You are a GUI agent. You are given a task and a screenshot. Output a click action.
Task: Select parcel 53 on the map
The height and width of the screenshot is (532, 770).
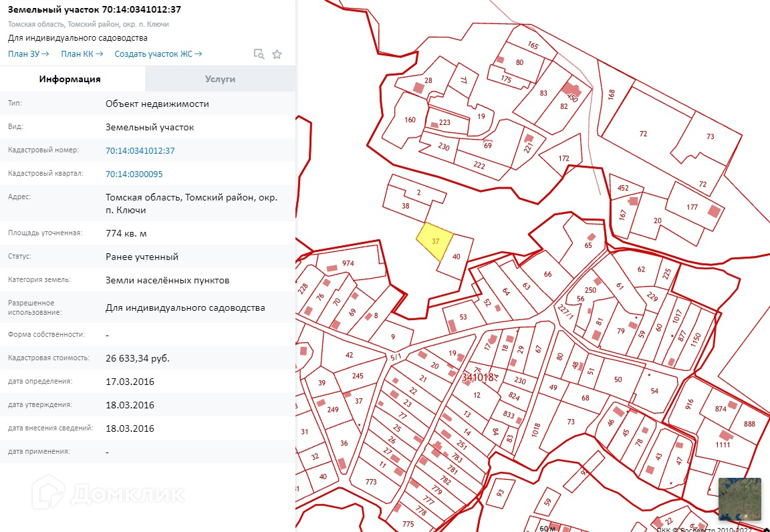(x=463, y=317)
